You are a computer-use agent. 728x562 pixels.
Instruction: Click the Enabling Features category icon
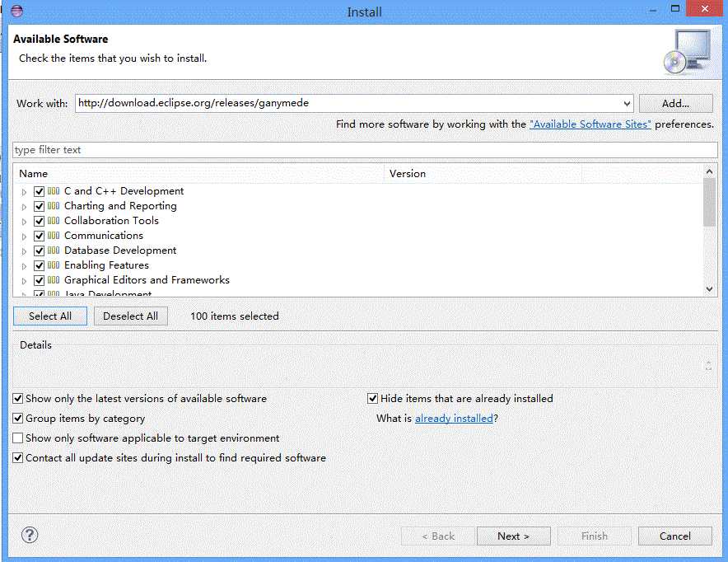pyautogui.click(x=54, y=265)
